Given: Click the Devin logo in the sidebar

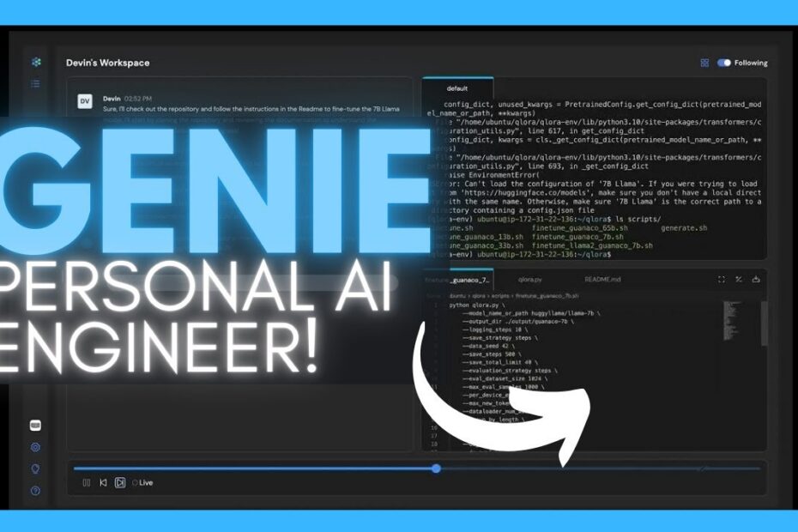Looking at the screenshot, I should pos(36,63).
